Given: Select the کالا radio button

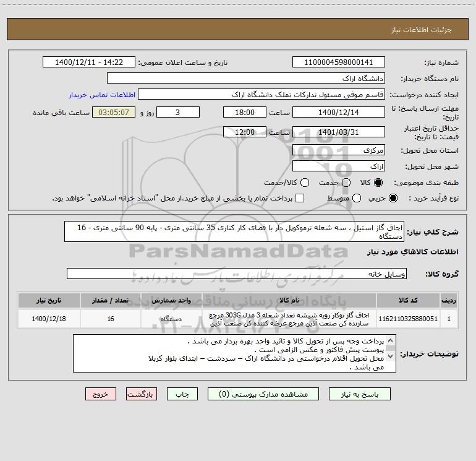Looking at the screenshot, I should (378, 183).
